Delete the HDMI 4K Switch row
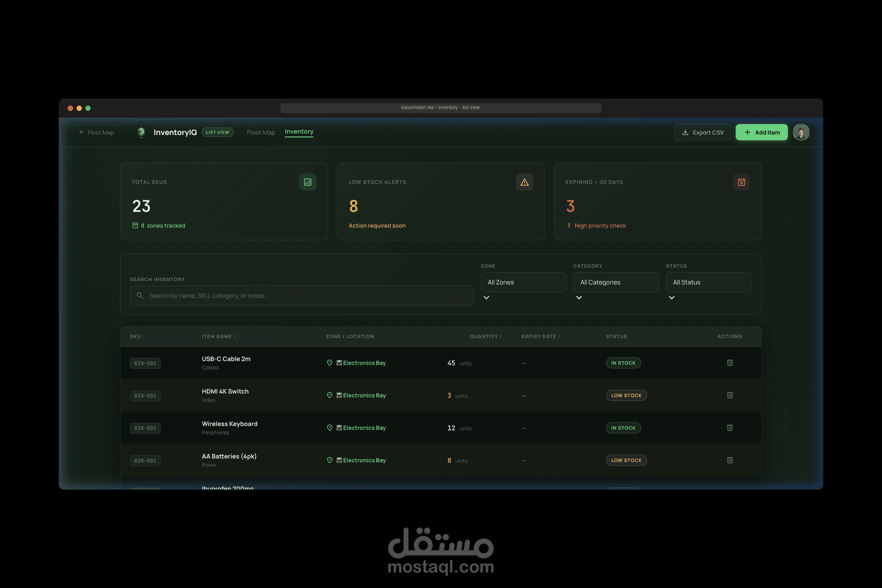The image size is (882, 588). pos(730,395)
